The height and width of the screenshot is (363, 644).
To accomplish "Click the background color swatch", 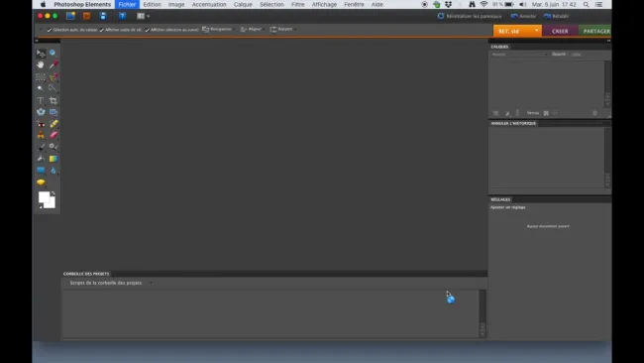I will (x=53, y=204).
